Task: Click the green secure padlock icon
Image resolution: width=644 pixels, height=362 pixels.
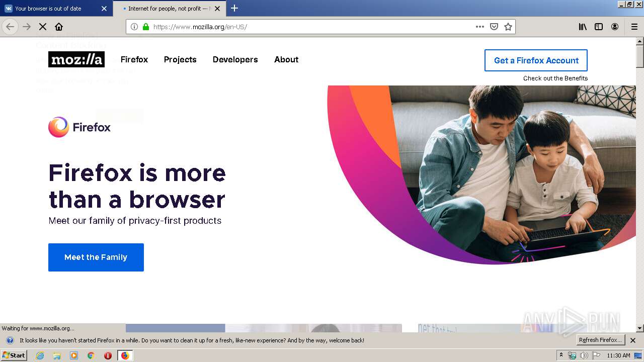Action: tap(146, 27)
